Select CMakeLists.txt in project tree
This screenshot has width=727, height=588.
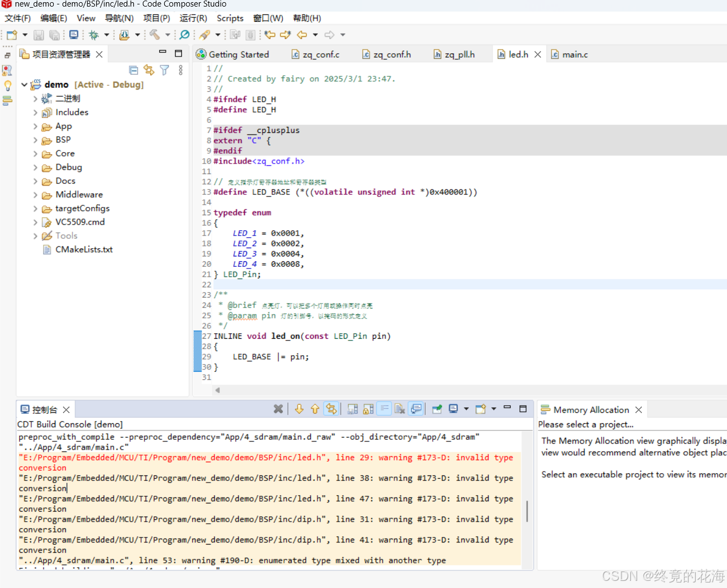(x=83, y=250)
